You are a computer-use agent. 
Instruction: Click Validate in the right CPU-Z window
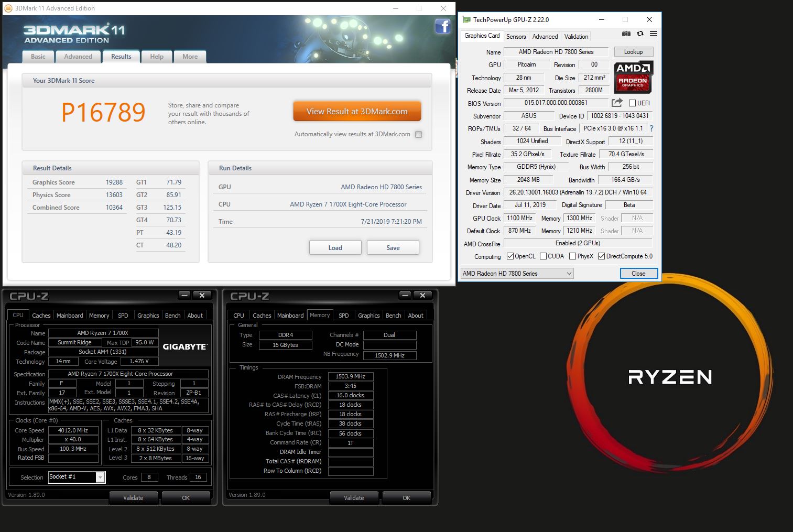[354, 498]
